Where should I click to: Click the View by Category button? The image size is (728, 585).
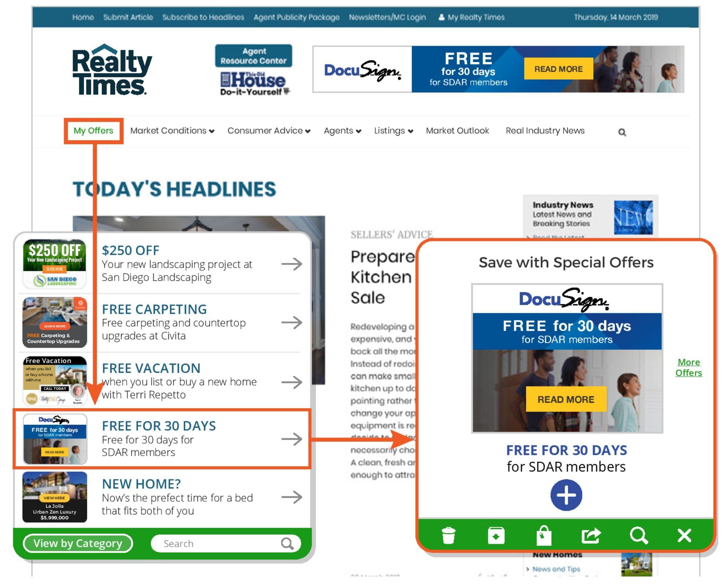(x=78, y=543)
